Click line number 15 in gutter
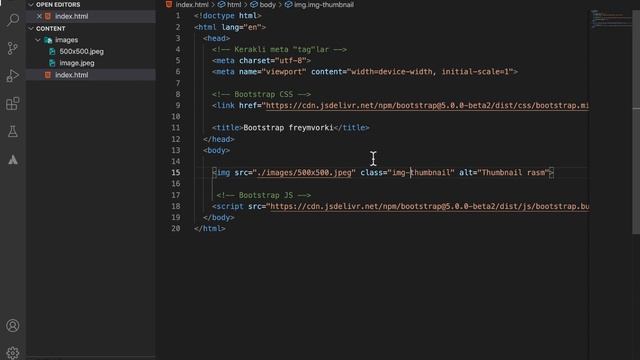Image resolution: width=640 pixels, height=360 pixels. pyautogui.click(x=176, y=173)
